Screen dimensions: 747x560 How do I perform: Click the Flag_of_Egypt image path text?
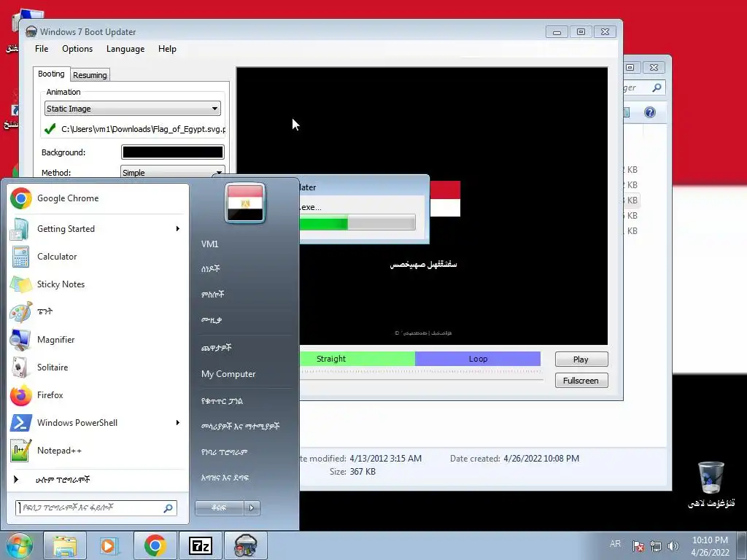pos(144,129)
